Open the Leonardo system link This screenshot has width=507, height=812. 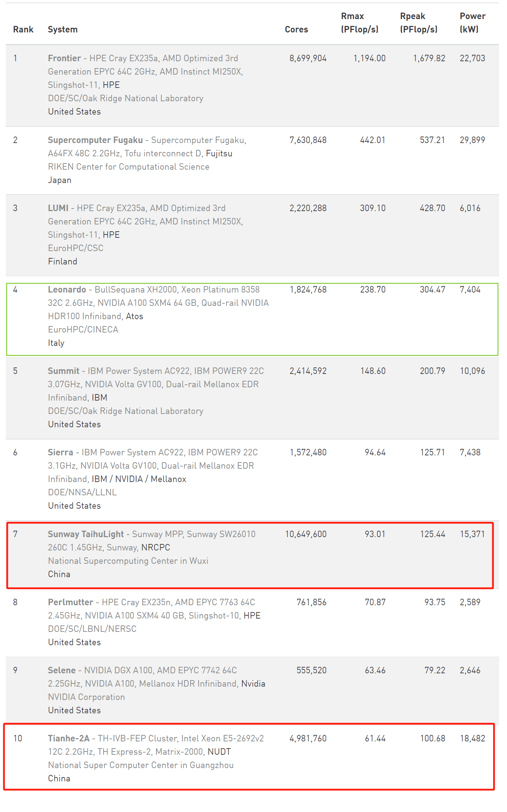tap(67, 289)
